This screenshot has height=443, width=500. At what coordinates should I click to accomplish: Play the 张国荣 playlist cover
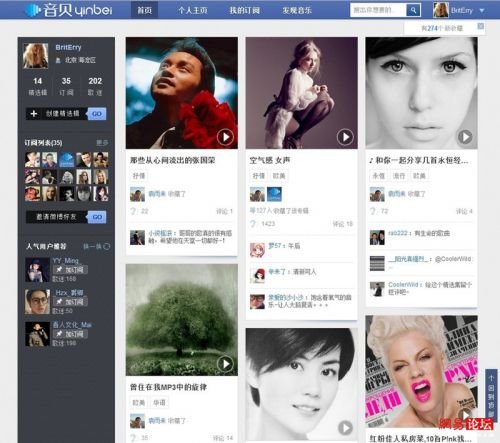click(x=225, y=137)
